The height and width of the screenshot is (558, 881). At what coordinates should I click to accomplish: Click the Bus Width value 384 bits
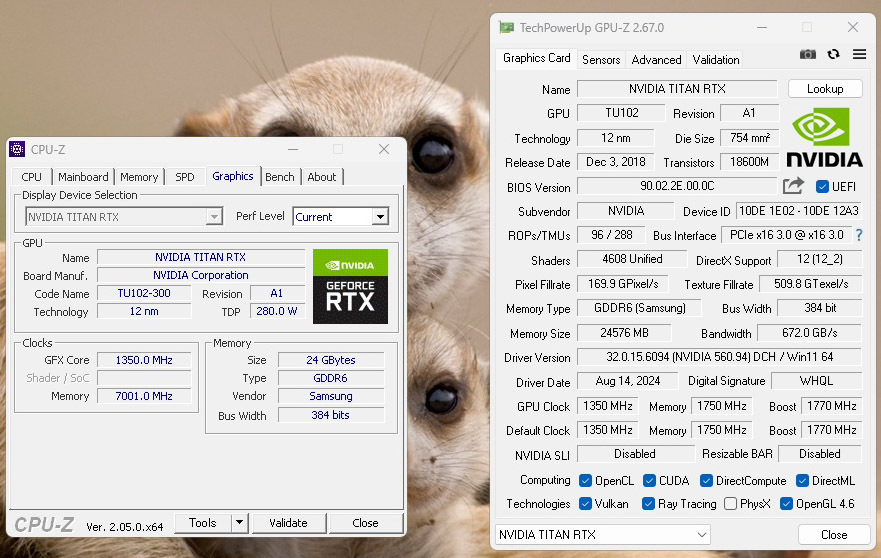(331, 415)
